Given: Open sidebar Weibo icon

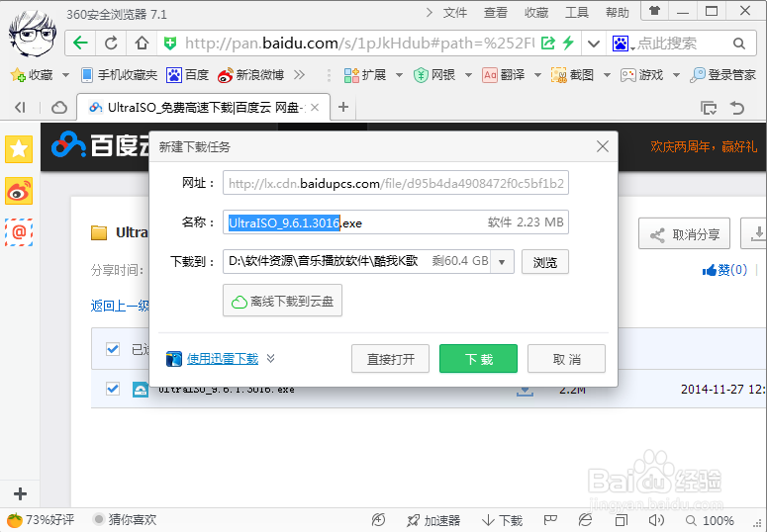Looking at the screenshot, I should pyautogui.click(x=19, y=191).
